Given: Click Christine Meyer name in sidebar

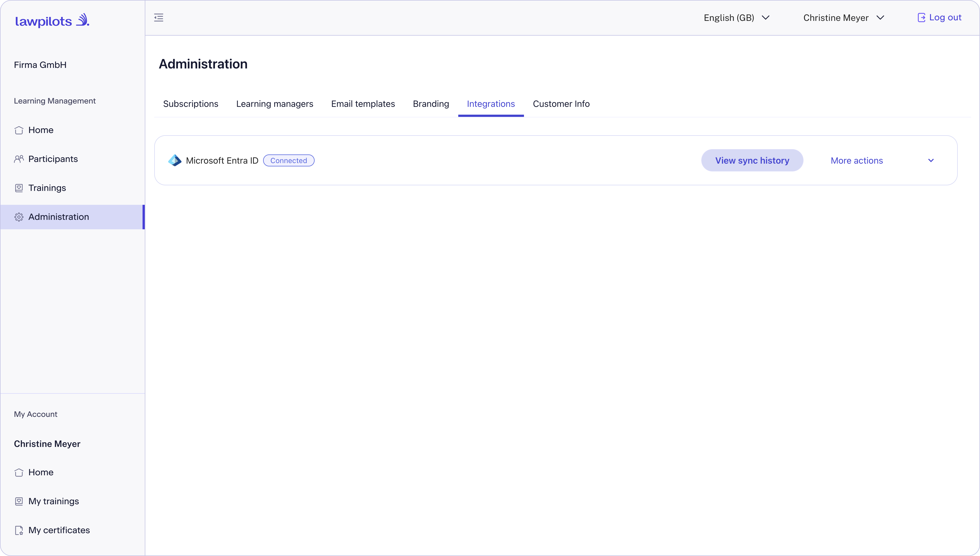Looking at the screenshot, I should pyautogui.click(x=47, y=444).
